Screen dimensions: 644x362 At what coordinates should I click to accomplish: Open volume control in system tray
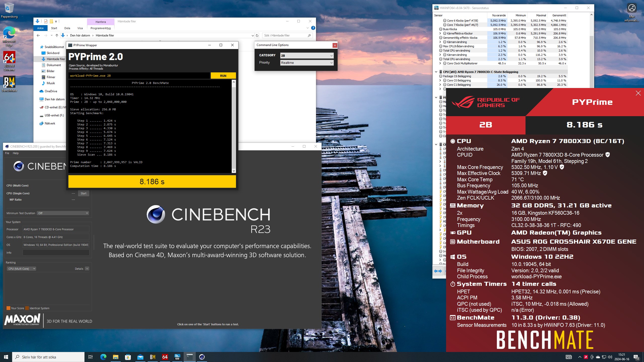(610, 357)
